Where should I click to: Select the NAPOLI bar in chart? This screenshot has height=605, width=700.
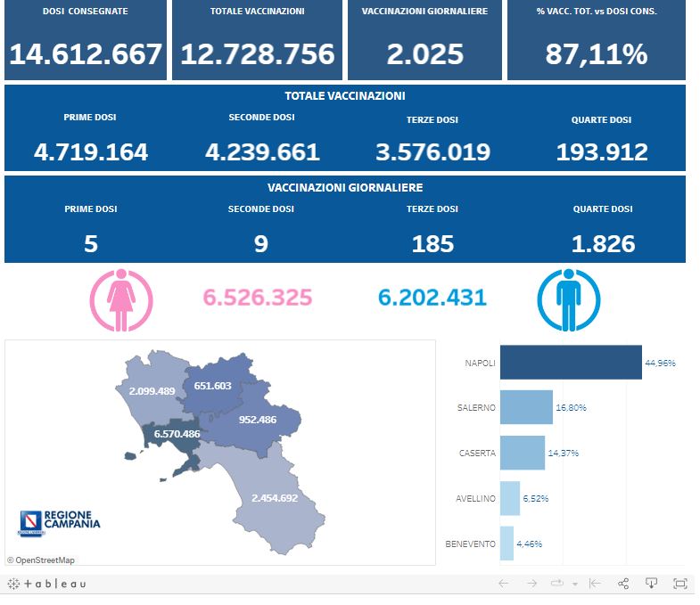pos(571,363)
